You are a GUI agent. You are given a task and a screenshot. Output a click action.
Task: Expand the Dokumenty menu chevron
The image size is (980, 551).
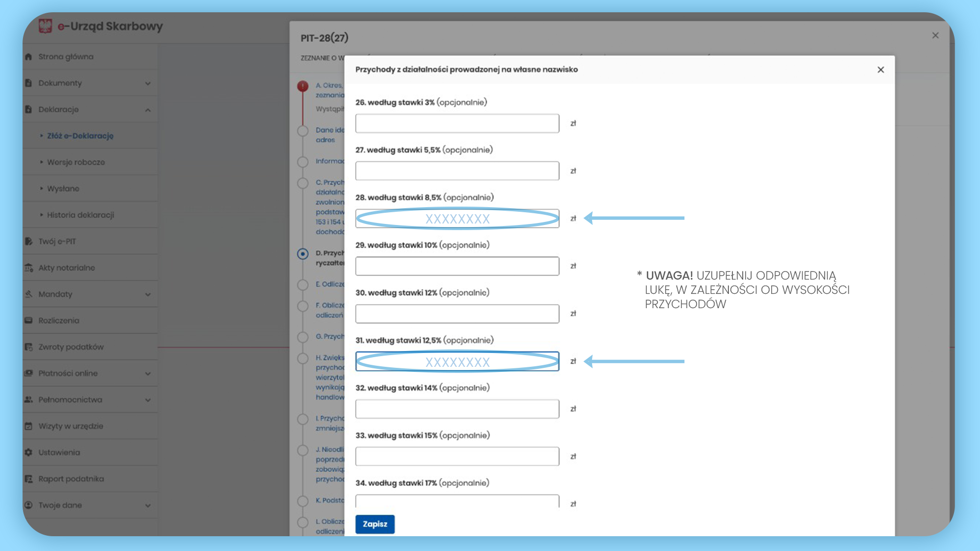(x=148, y=83)
